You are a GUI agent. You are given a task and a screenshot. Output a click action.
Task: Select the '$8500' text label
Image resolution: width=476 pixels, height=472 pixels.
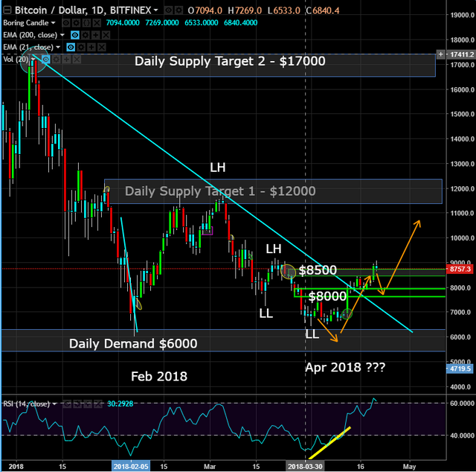point(318,270)
